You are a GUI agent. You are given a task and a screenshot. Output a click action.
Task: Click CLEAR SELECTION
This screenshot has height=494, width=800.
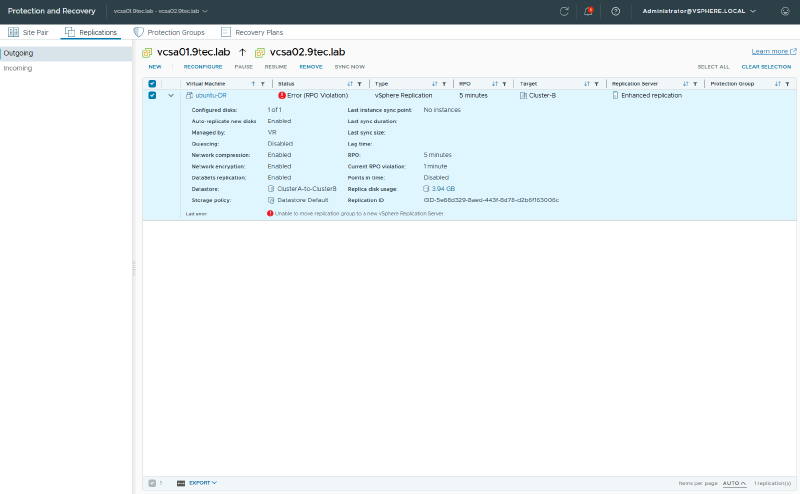tap(766, 67)
